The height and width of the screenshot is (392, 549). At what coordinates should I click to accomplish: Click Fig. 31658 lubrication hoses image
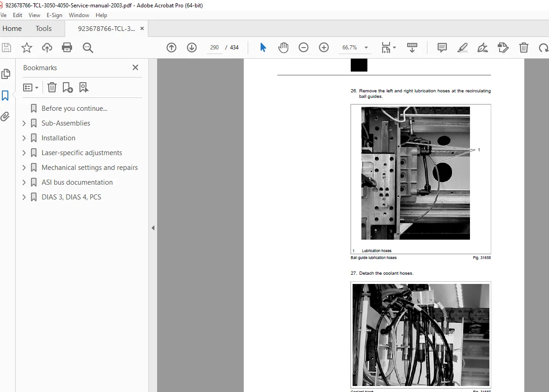(415, 173)
